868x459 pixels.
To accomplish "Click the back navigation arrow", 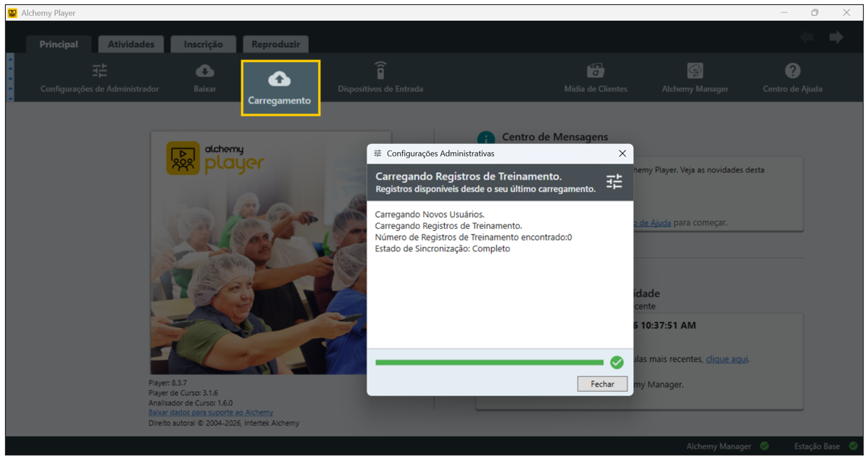I will (807, 38).
